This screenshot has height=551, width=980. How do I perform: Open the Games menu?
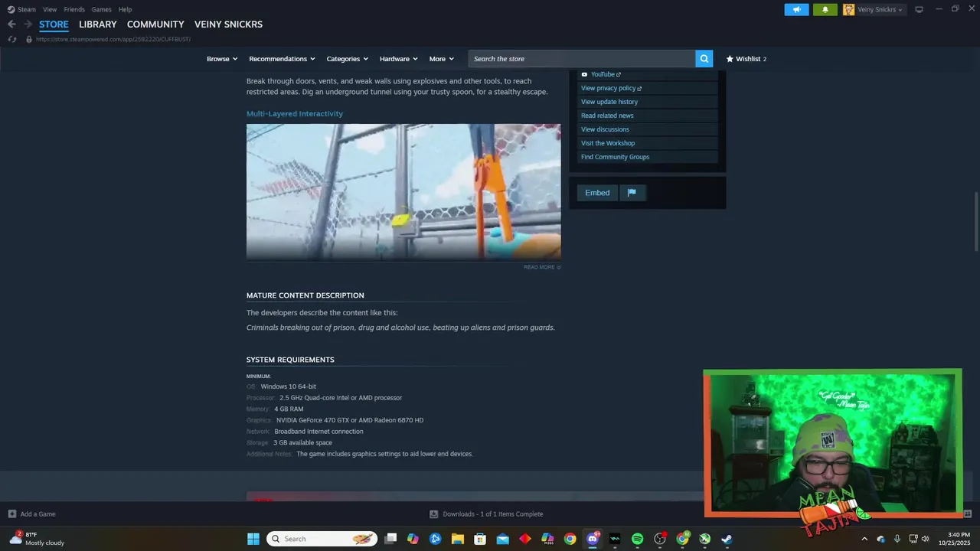click(101, 9)
